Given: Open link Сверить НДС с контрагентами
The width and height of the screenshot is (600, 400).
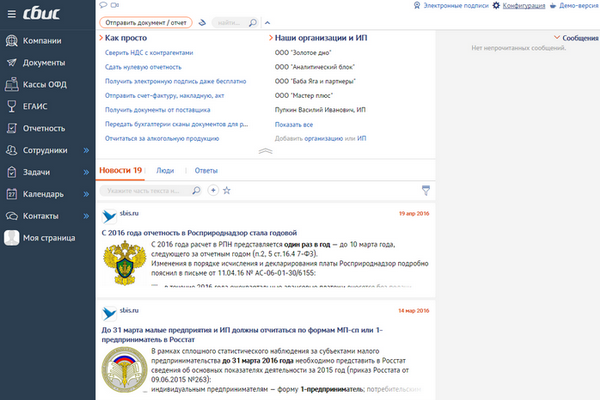Looking at the screenshot, I should (x=149, y=53).
